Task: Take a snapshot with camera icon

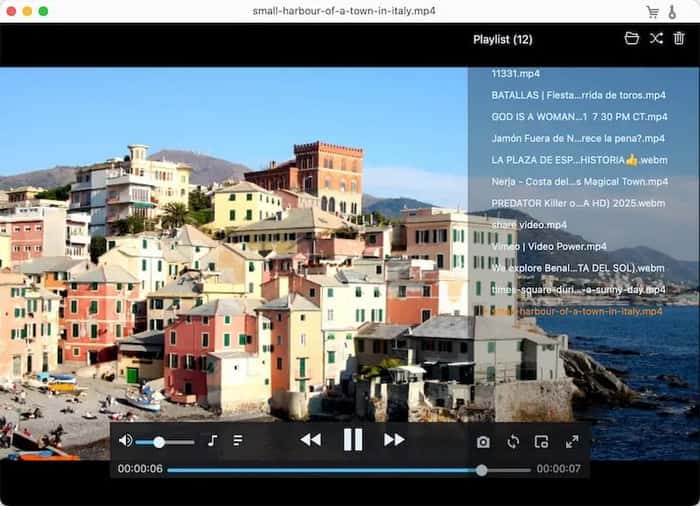Action: point(483,442)
